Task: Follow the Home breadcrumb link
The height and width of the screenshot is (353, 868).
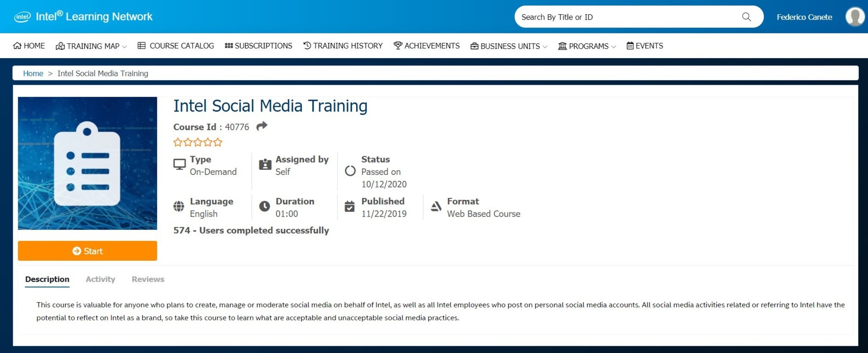Action: click(33, 73)
